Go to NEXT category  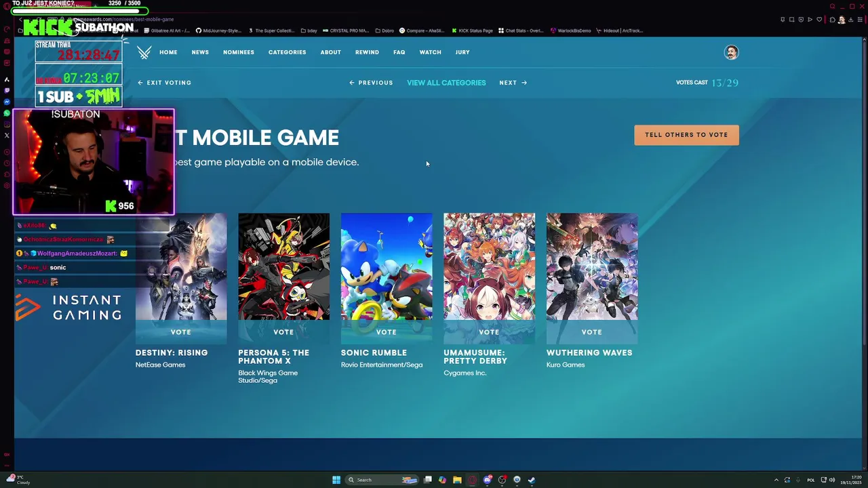coord(513,83)
